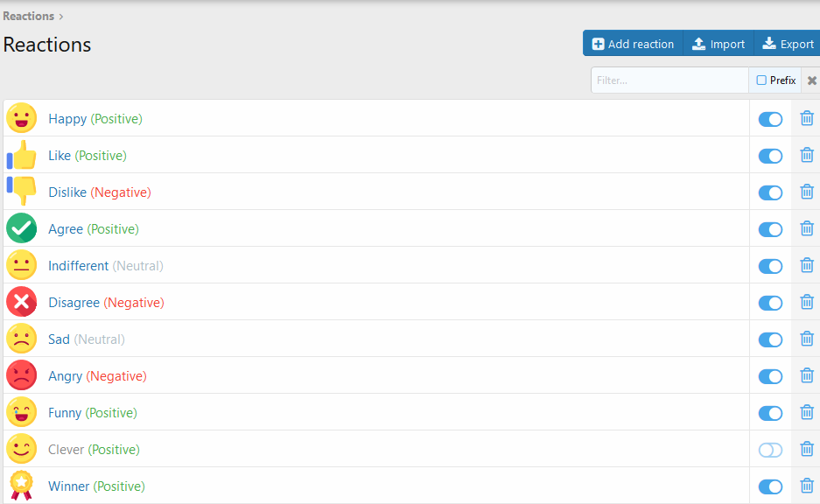Open the Angry reaction entry

tap(66, 376)
